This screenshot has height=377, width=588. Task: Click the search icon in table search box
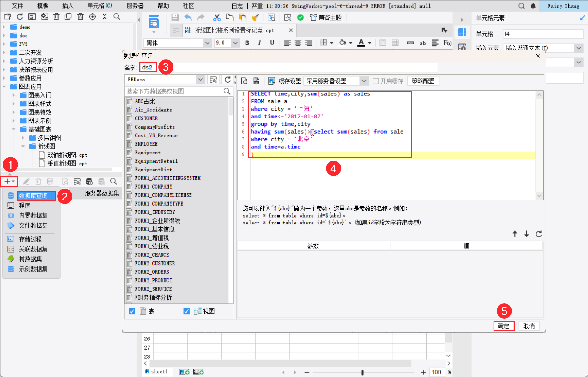(227, 91)
